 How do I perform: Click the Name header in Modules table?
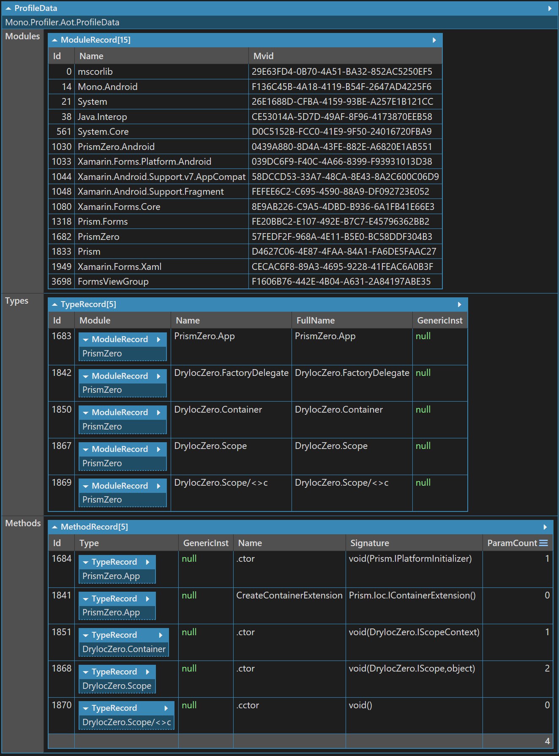[161, 56]
